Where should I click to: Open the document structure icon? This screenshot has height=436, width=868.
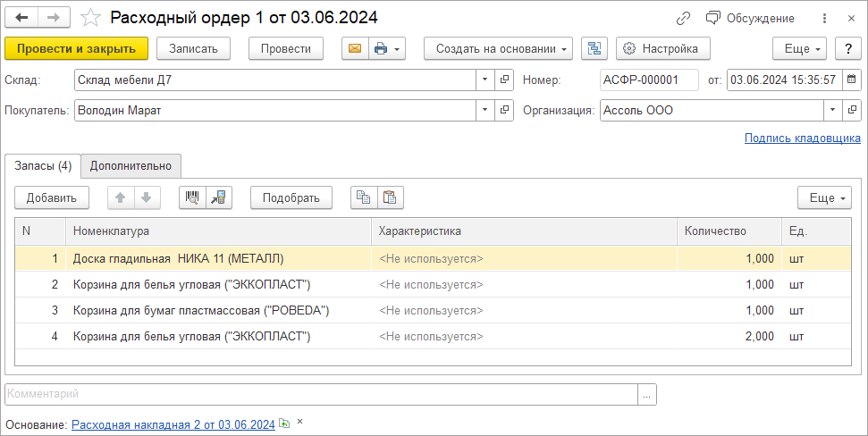(x=594, y=48)
